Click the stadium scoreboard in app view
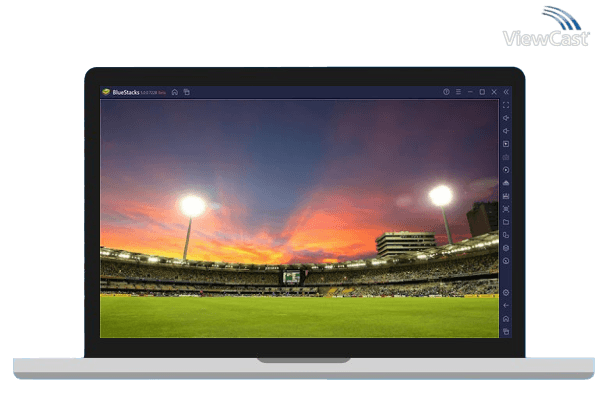 [x=291, y=277]
